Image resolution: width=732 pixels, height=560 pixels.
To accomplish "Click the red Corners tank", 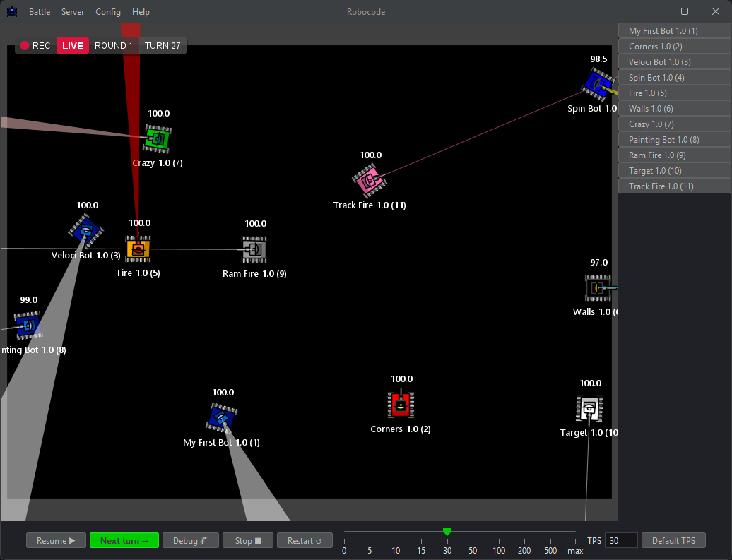I will click(x=401, y=404).
